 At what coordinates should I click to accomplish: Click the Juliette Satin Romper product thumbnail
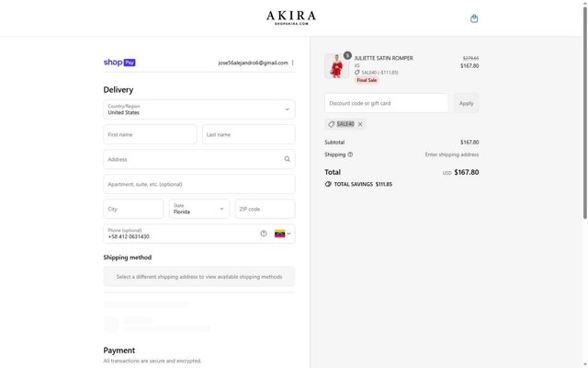336,65
